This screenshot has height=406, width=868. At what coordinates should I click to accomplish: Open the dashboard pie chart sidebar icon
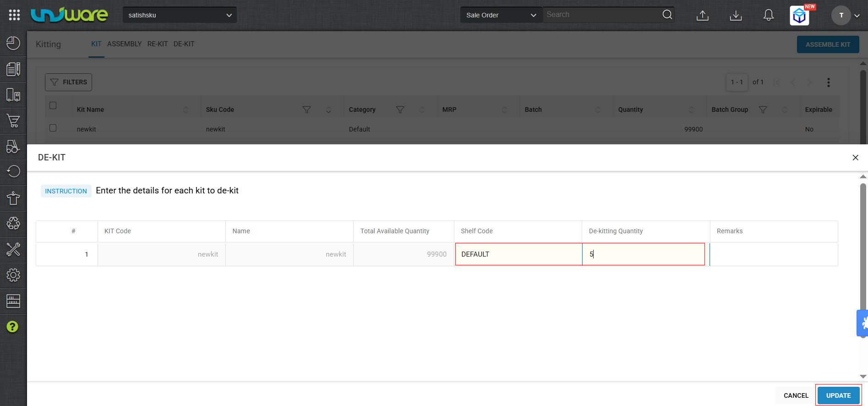[x=13, y=44]
